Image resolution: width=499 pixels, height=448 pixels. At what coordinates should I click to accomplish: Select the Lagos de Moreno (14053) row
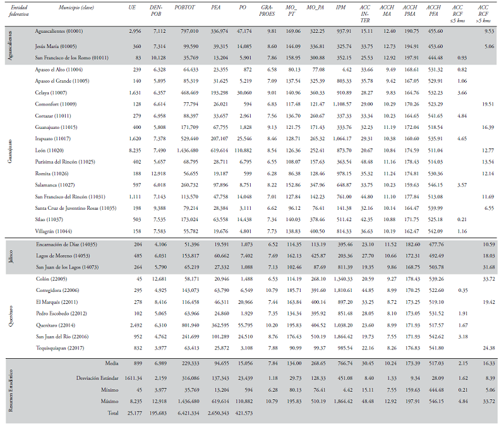(x=63, y=257)
